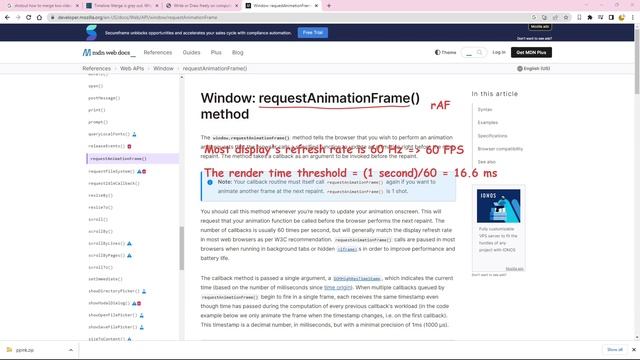Open the iframe element link
This screenshot has height=360, width=640.
(347, 249)
